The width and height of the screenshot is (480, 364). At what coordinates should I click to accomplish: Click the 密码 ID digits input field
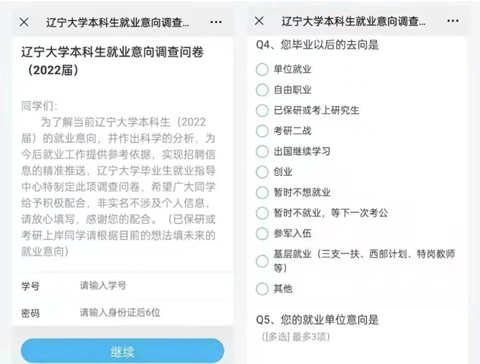(154, 313)
